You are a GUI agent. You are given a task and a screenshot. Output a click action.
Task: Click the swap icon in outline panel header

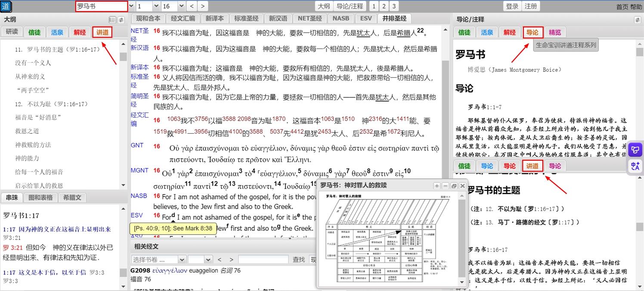121,20
